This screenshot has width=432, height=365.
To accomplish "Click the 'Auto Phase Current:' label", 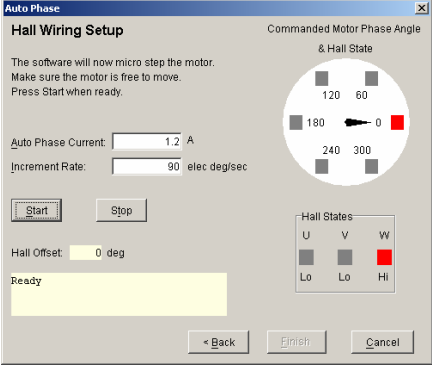I will (58, 142).
